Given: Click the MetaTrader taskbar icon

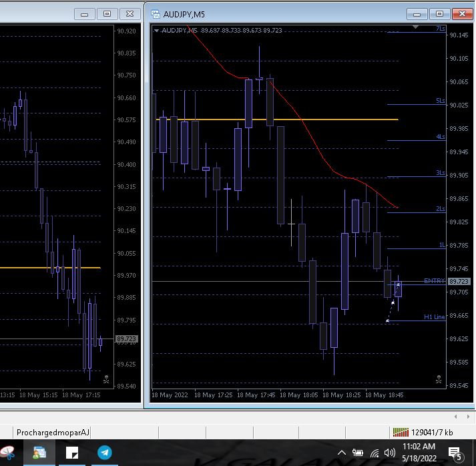Looking at the screenshot, I should [39, 453].
